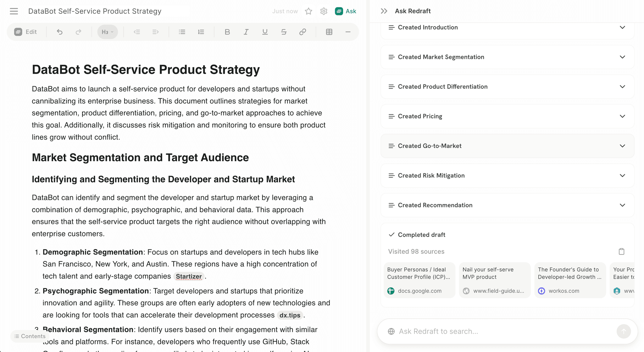Click the Ask button in header
Screen dimensions: 644x352
point(346,11)
